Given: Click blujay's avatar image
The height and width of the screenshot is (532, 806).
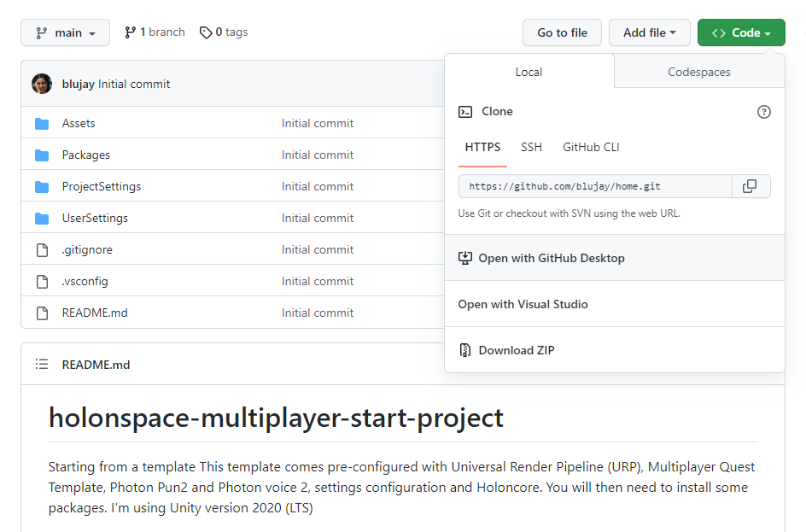Looking at the screenshot, I should [42, 84].
